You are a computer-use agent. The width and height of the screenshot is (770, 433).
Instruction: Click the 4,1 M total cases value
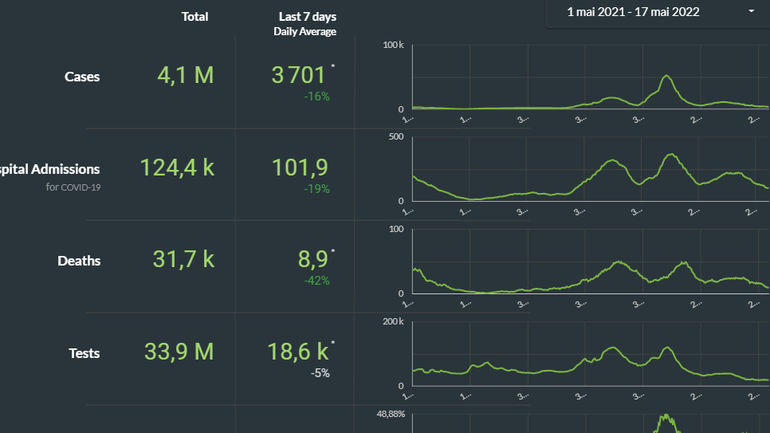click(185, 75)
